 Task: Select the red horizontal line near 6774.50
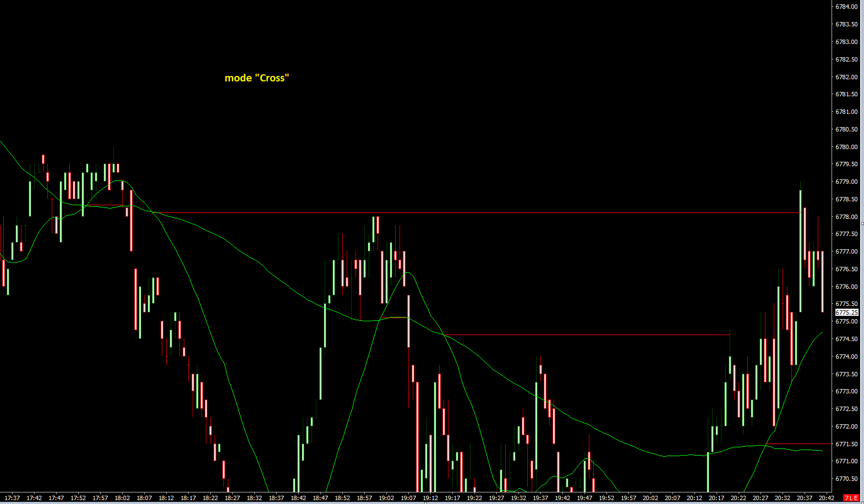[x=587, y=335]
